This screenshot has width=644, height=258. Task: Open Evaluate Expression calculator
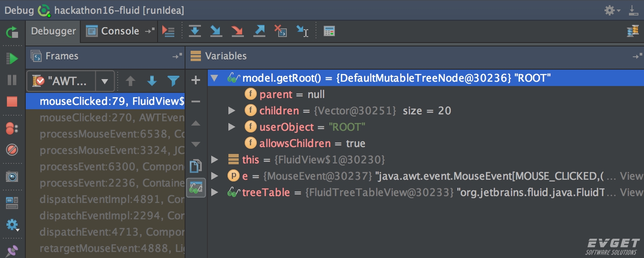pos(329,31)
